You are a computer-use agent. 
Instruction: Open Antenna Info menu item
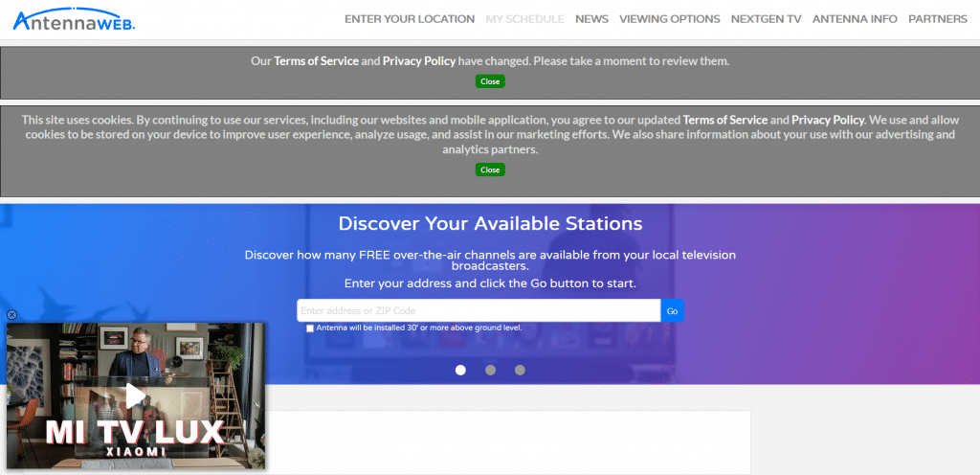tap(855, 19)
